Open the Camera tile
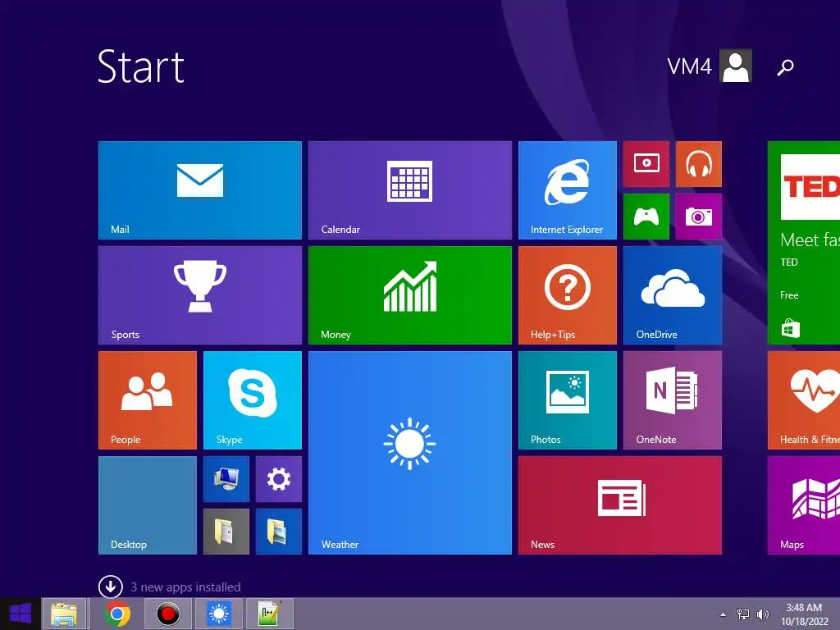The height and width of the screenshot is (630, 840). [x=699, y=217]
